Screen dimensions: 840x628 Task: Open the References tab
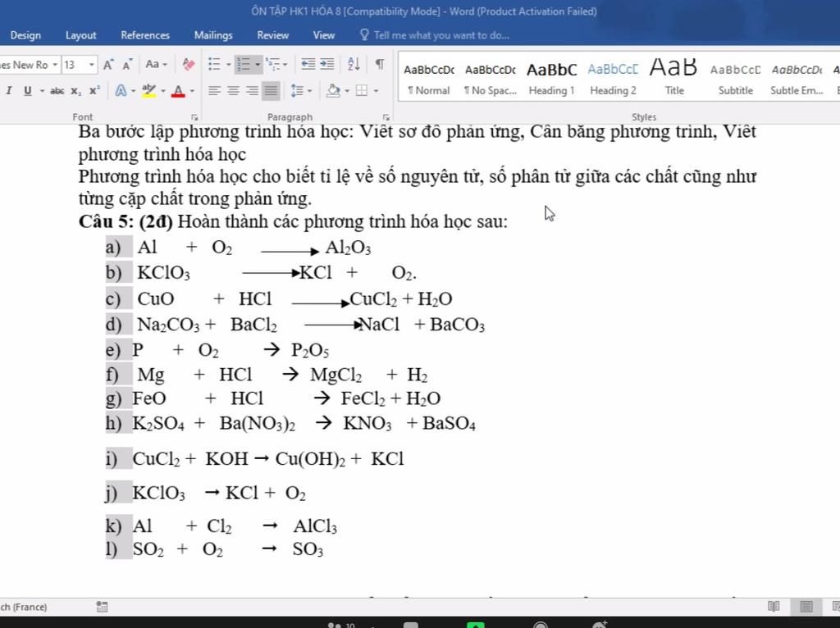click(145, 35)
